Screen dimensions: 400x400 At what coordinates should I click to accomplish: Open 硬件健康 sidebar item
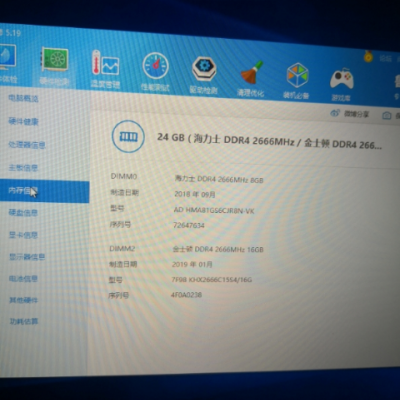pyautogui.click(x=23, y=121)
